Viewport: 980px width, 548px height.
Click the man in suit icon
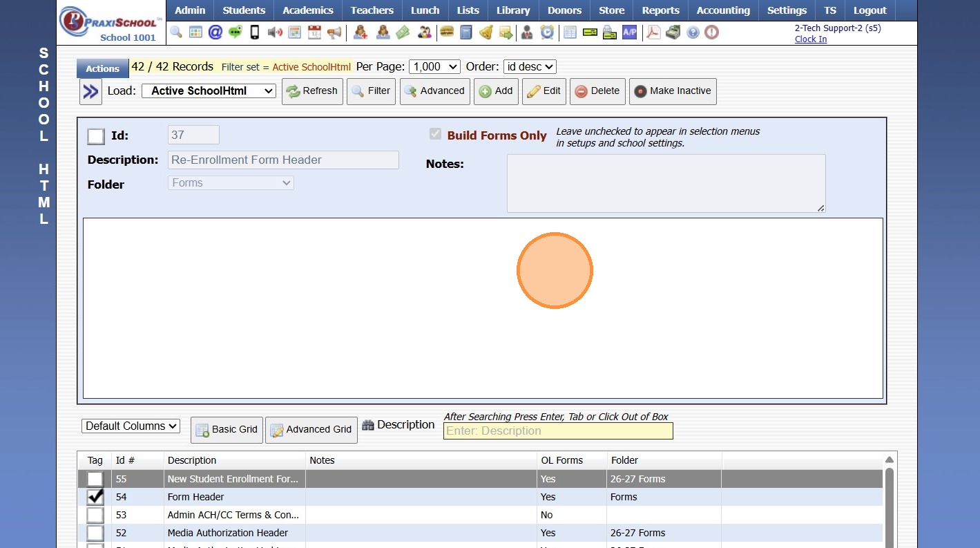click(x=527, y=32)
